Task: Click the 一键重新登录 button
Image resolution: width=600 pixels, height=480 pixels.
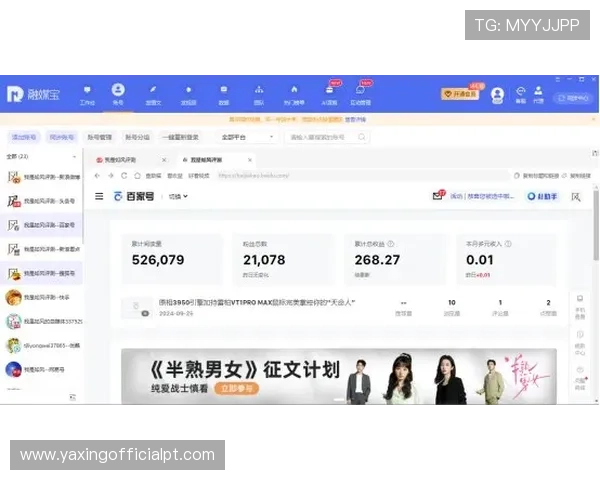Action: pyautogui.click(x=180, y=137)
